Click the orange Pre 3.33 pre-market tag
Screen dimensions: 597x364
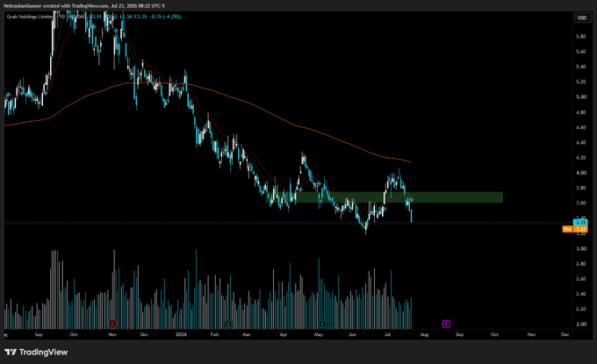(575, 229)
